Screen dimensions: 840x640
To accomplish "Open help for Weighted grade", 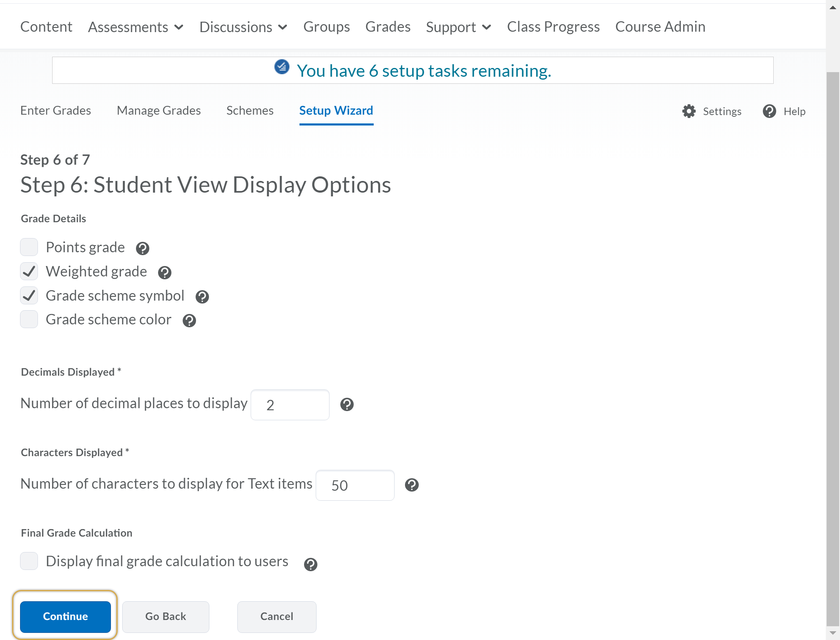I will click(x=165, y=273).
